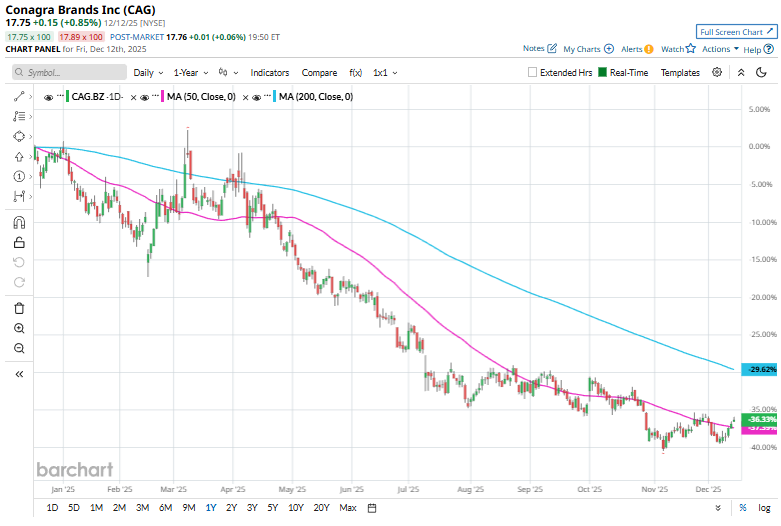Click the collapse header double-chevron icon
781x526 pixels.
point(741,72)
